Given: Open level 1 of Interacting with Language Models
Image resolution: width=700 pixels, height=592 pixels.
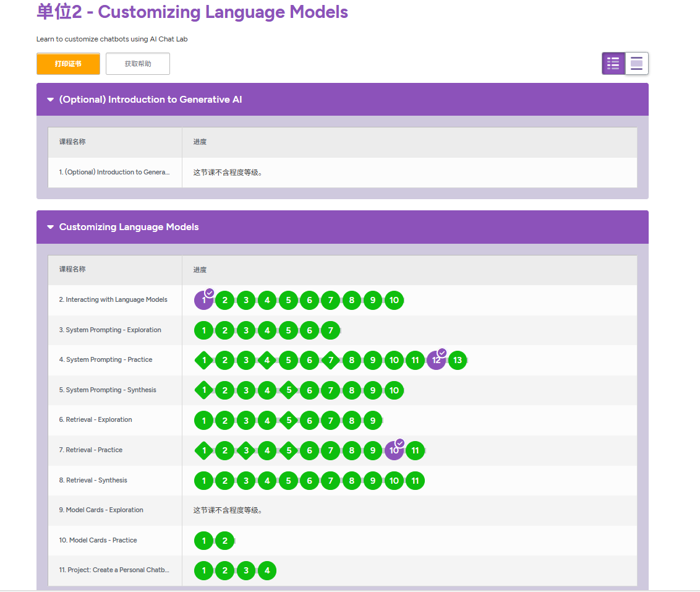Looking at the screenshot, I should pyautogui.click(x=203, y=300).
